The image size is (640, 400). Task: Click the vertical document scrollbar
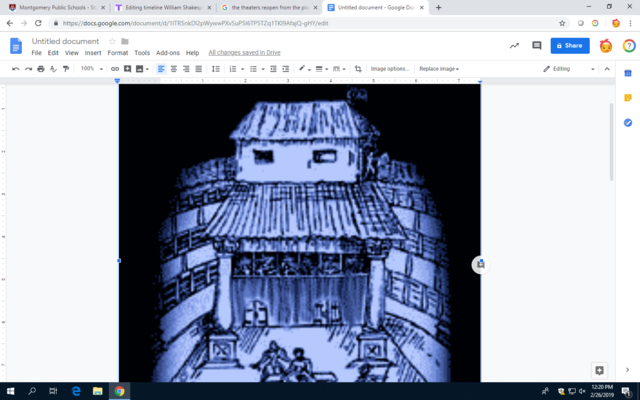(611, 142)
